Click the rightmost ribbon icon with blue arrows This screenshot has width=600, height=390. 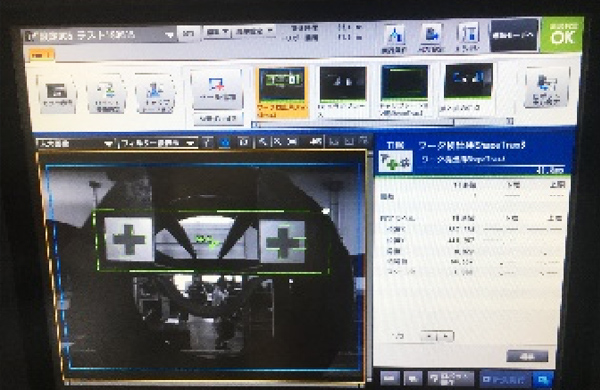(x=546, y=88)
